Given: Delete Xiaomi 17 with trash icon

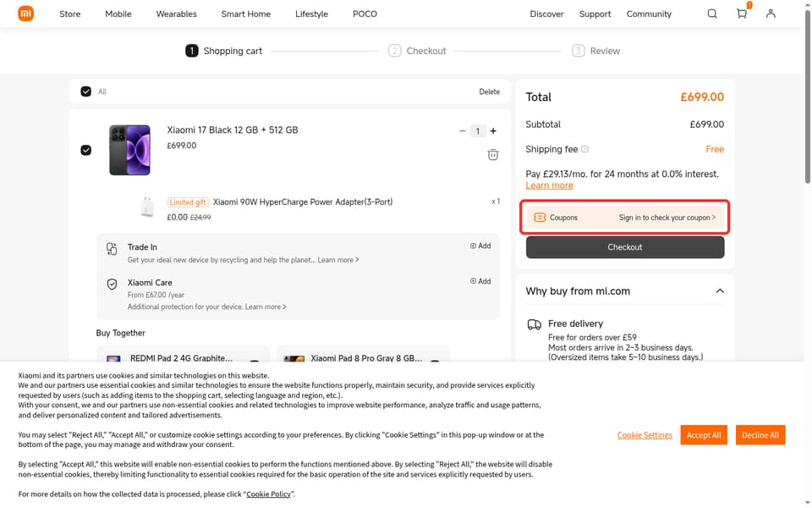Looking at the screenshot, I should click(493, 154).
